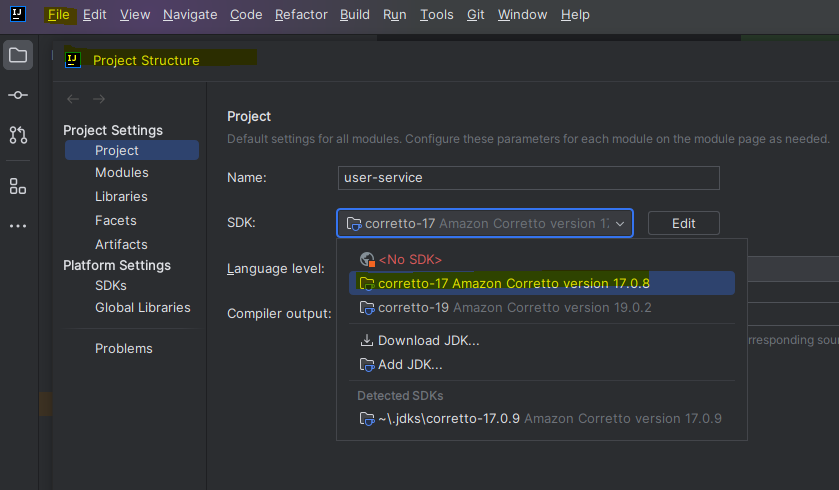
Task: Click the Project Structure dialog IJ icon
Action: point(73,60)
